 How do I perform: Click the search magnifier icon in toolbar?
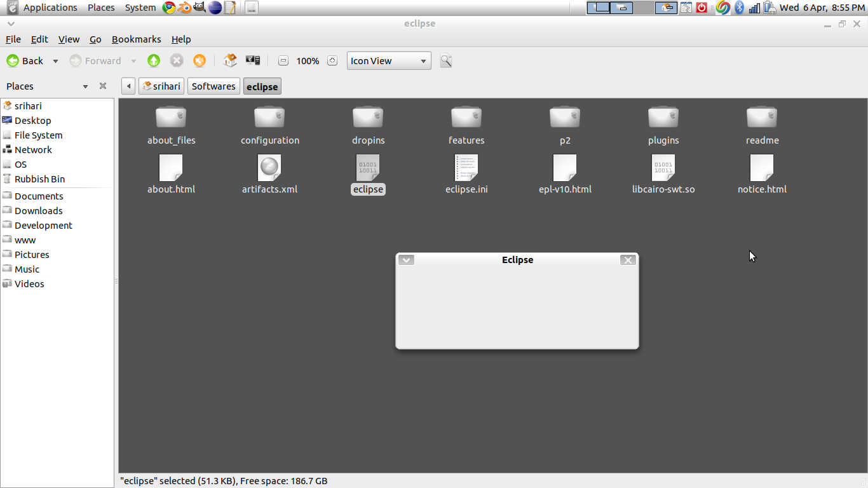446,61
